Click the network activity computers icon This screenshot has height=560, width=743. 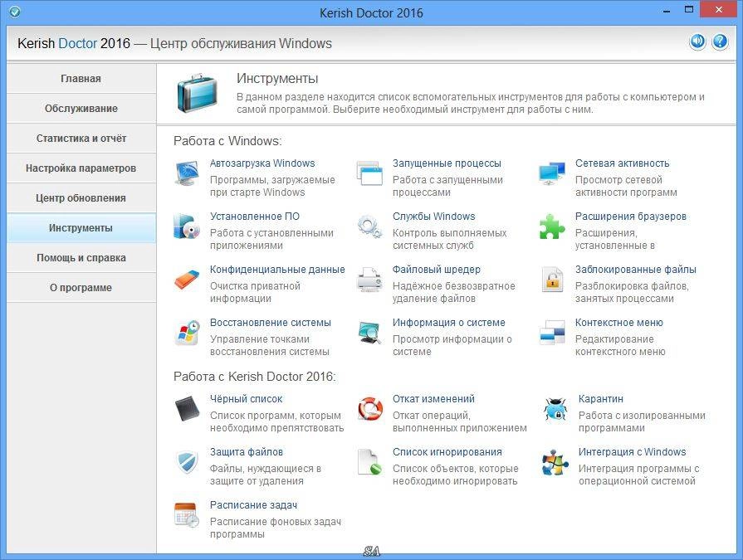[552, 173]
